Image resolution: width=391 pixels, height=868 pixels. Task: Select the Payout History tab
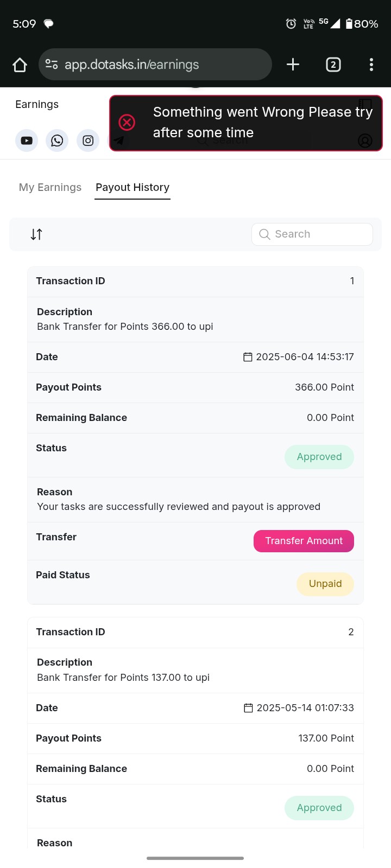[x=133, y=187]
